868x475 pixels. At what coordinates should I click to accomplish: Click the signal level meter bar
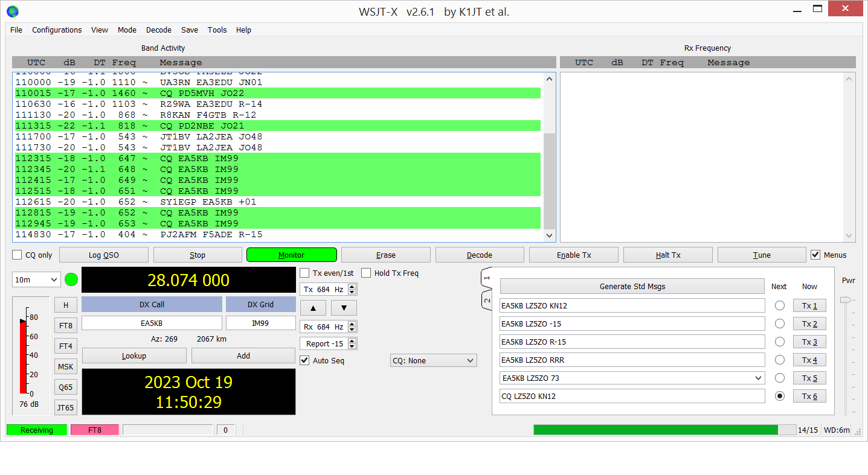tap(24, 357)
